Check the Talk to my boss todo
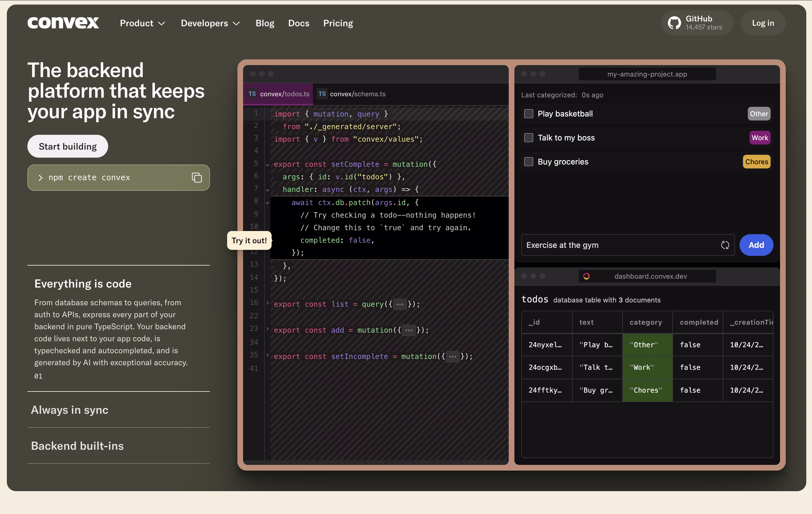This screenshot has width=812, height=514. click(528, 138)
